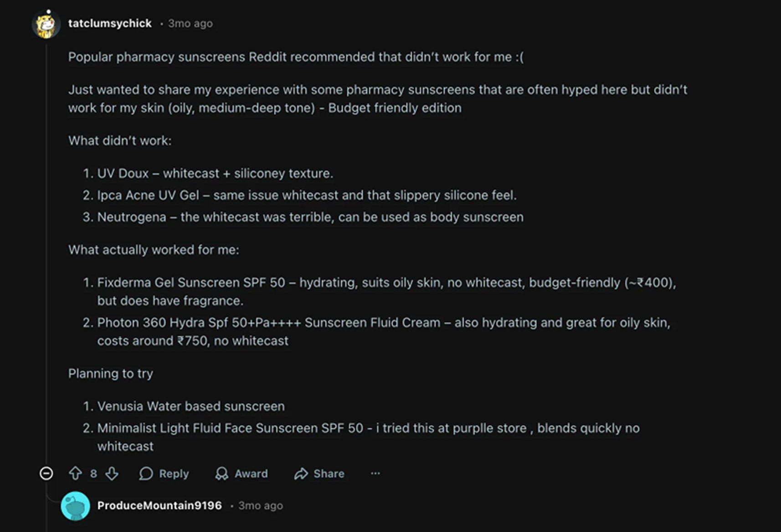Collapse the comment thread with minus button
Viewport: 781px width, 532px height.
point(46,474)
